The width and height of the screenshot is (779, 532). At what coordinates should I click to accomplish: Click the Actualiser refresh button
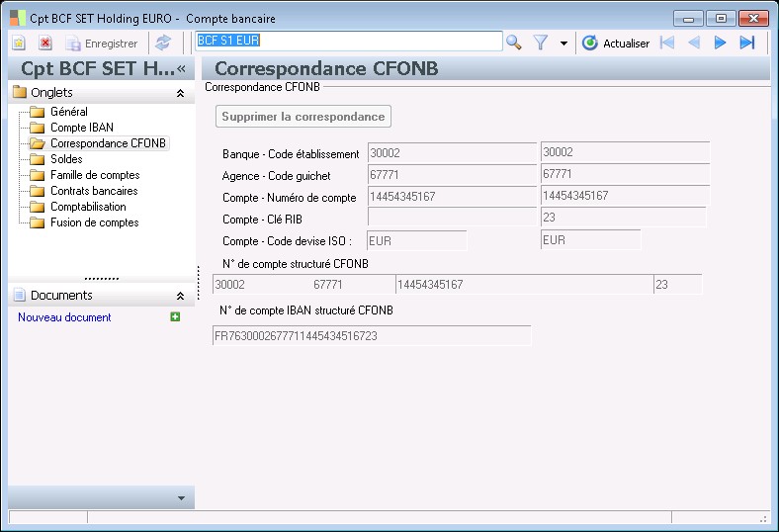tap(616, 43)
